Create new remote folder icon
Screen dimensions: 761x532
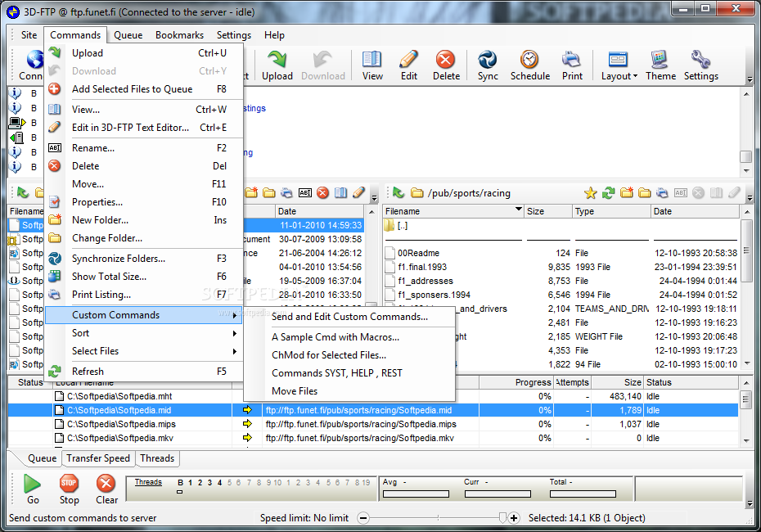[x=627, y=193]
